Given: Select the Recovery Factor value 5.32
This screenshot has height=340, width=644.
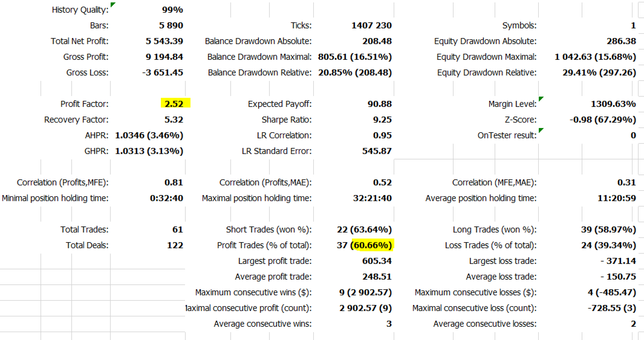Looking at the screenshot, I should (x=173, y=120).
